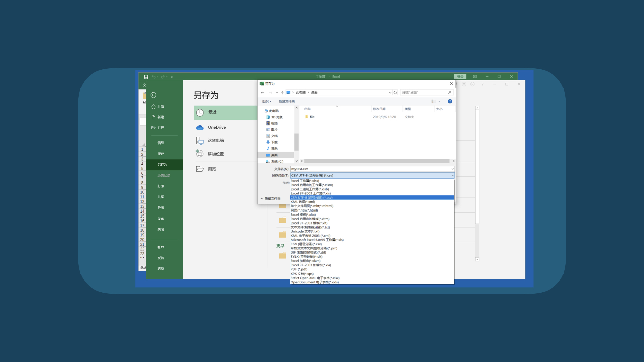Click the smiley feedback icon in backstage
Image resolution: width=644 pixels, height=362 pixels.
(464, 84)
